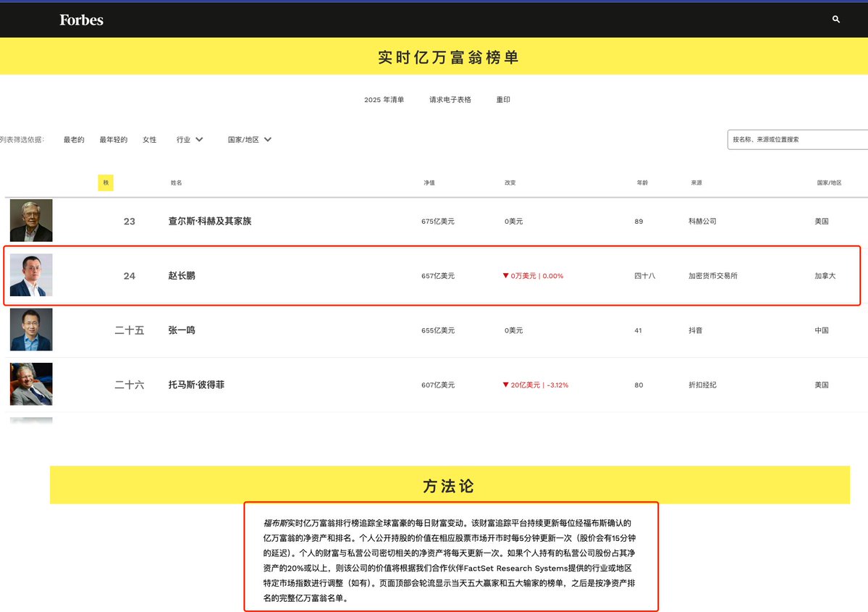
Task: Open the 2025 年清单 link
Action: (384, 100)
